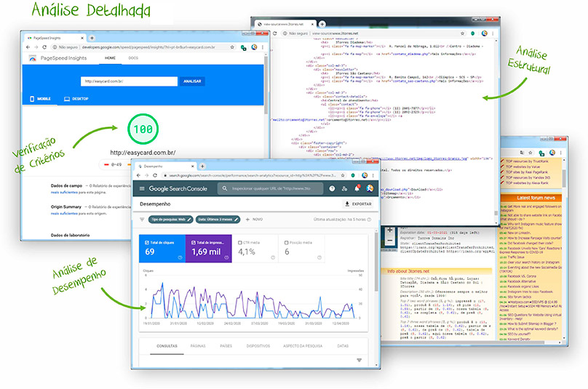Open the DOCS tab of PageSpeed Insights

click(133, 58)
